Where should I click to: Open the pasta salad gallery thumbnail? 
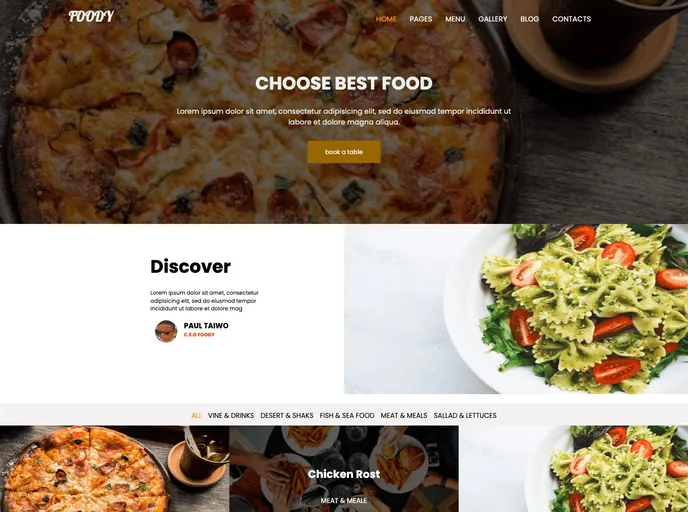click(x=573, y=469)
